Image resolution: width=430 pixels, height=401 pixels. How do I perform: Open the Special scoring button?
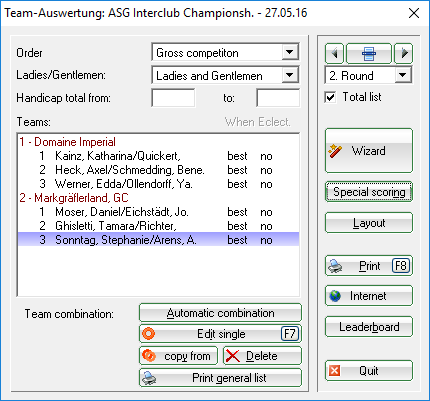(369, 192)
